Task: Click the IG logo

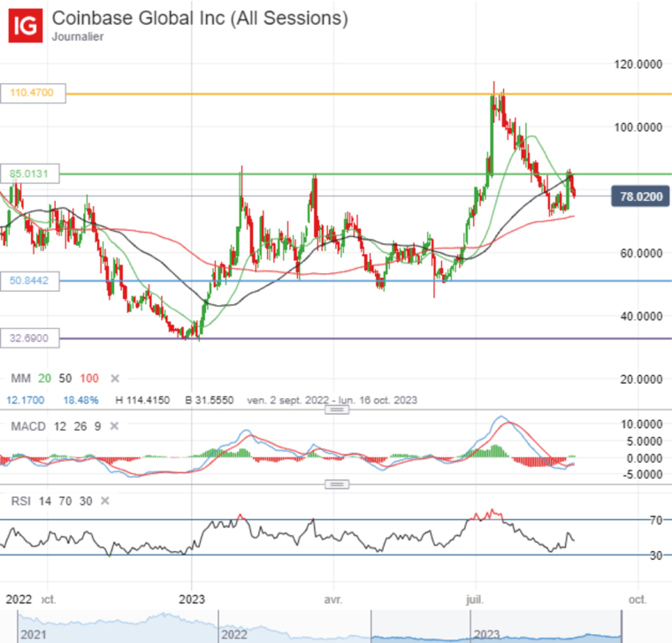Action: [26, 26]
